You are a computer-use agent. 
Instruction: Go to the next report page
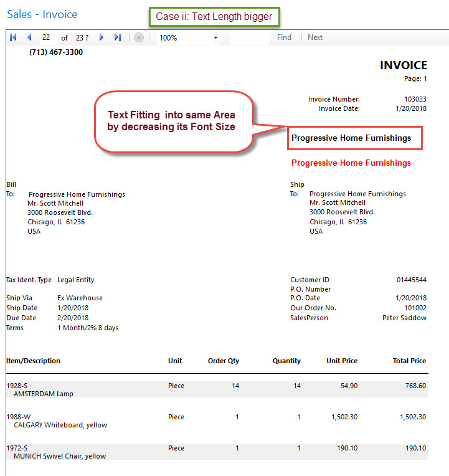pyautogui.click(x=102, y=37)
